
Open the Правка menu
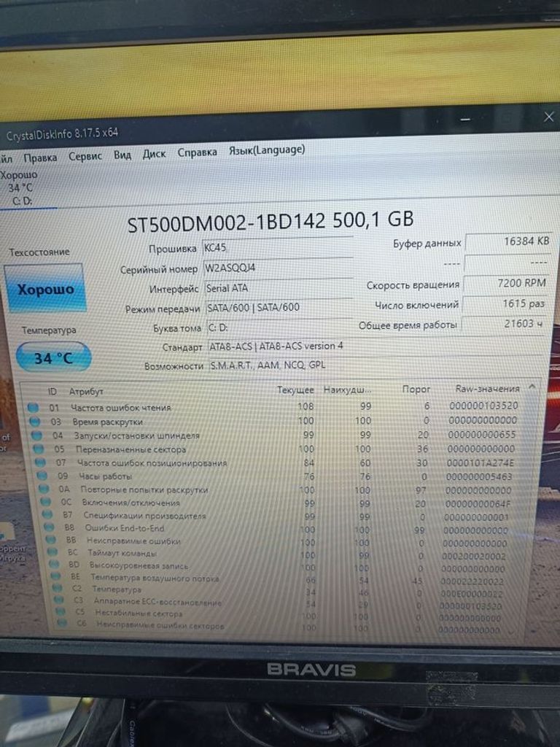tap(40, 158)
